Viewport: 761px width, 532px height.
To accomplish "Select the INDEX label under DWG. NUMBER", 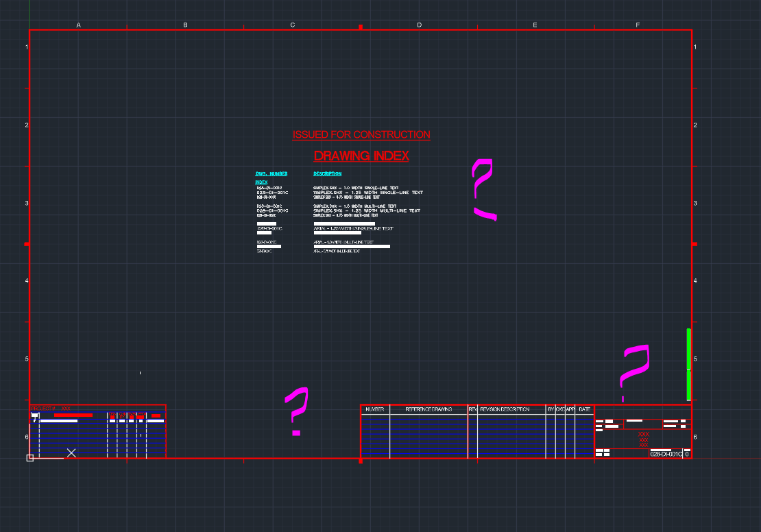I will pos(261,182).
